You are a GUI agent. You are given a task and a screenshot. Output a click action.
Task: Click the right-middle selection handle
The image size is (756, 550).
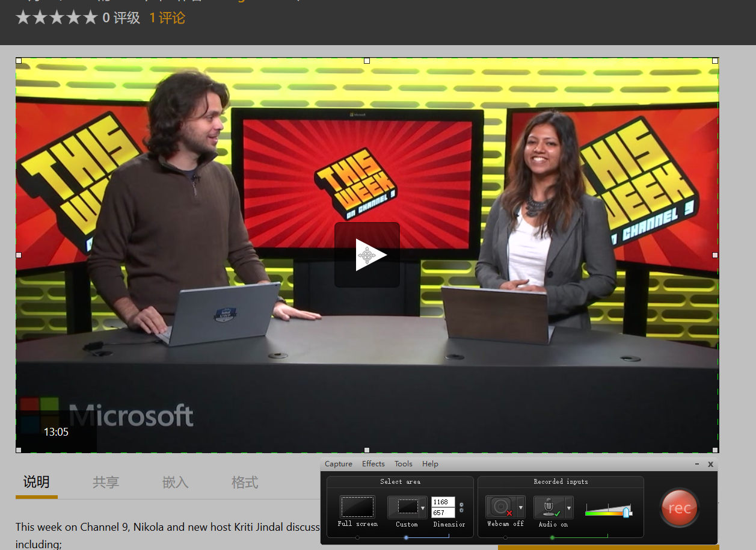pos(715,255)
